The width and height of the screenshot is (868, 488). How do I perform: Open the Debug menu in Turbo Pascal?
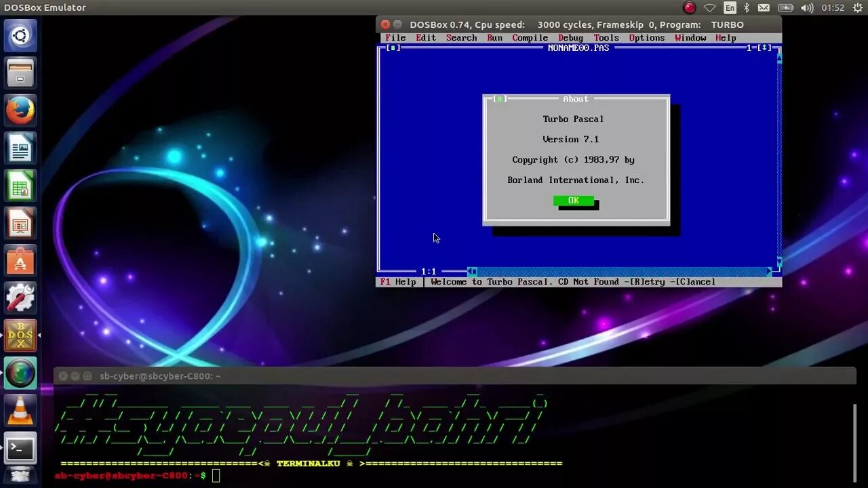[570, 38]
